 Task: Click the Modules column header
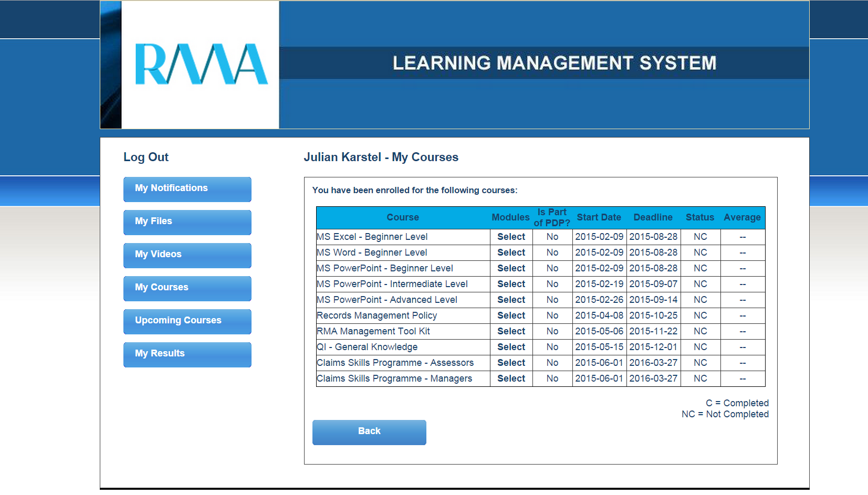tap(510, 217)
